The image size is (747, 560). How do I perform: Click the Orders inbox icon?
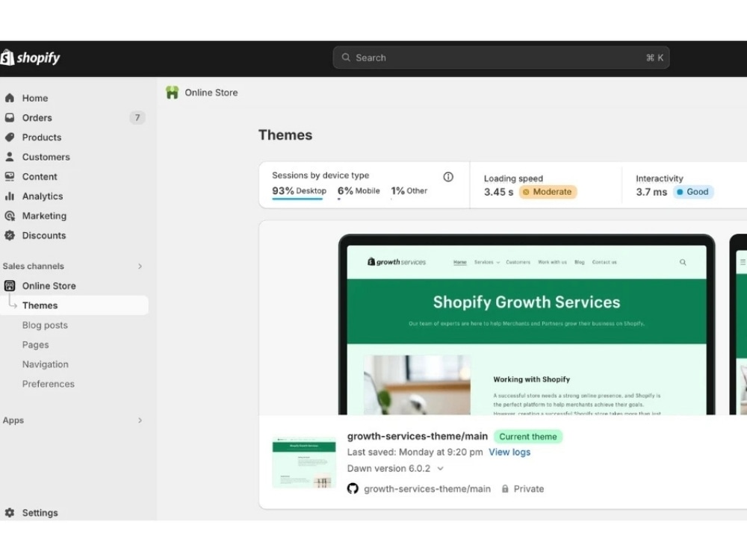point(10,118)
